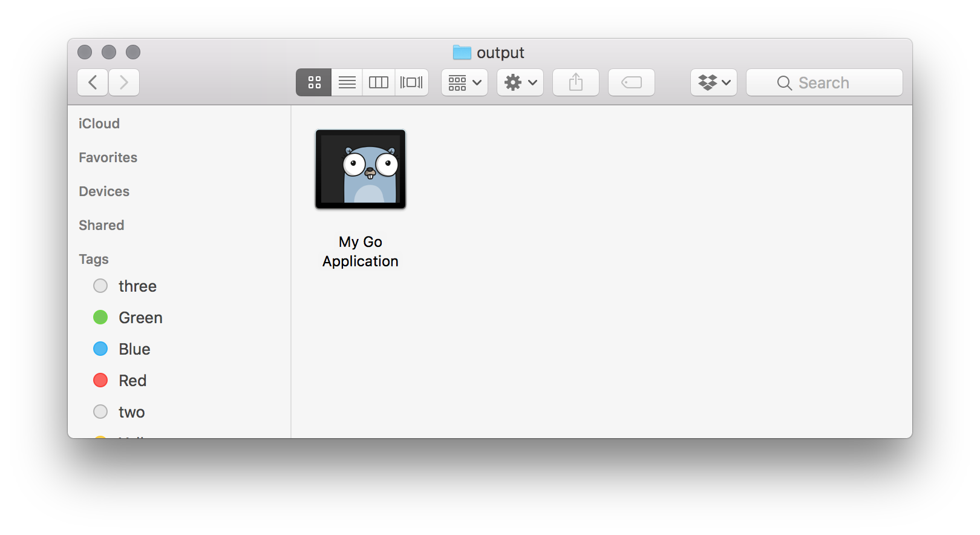This screenshot has width=980, height=535.
Task: Select the Red tag circle
Action: pos(100,380)
